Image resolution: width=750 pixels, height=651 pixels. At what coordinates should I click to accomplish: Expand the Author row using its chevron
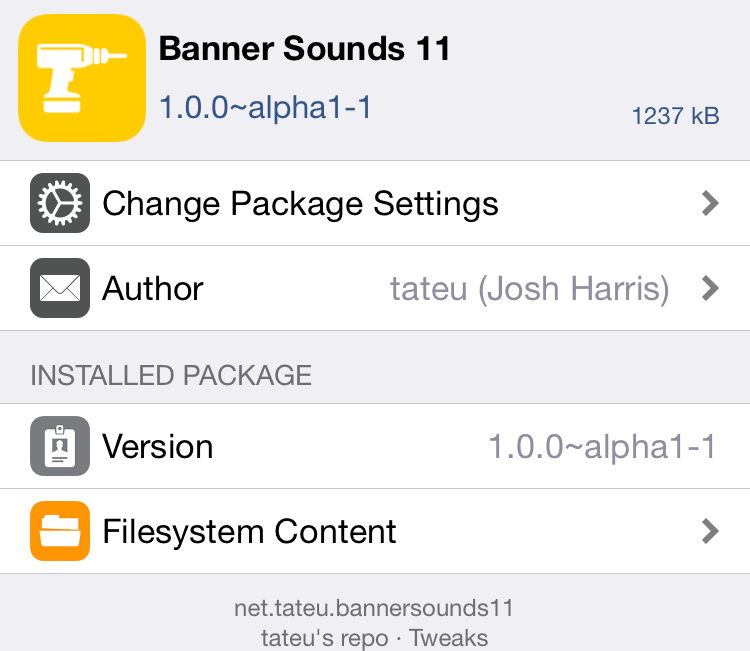(710, 289)
